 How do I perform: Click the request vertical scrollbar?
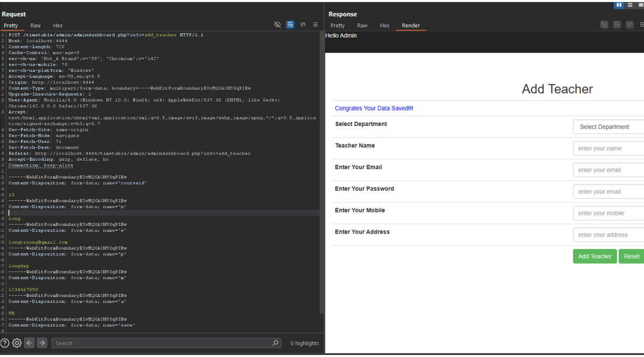point(322,172)
